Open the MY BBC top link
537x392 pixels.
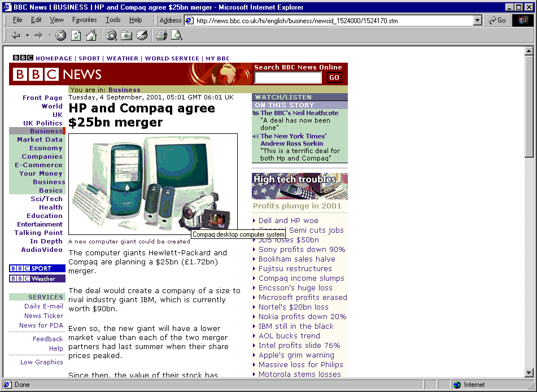point(217,59)
